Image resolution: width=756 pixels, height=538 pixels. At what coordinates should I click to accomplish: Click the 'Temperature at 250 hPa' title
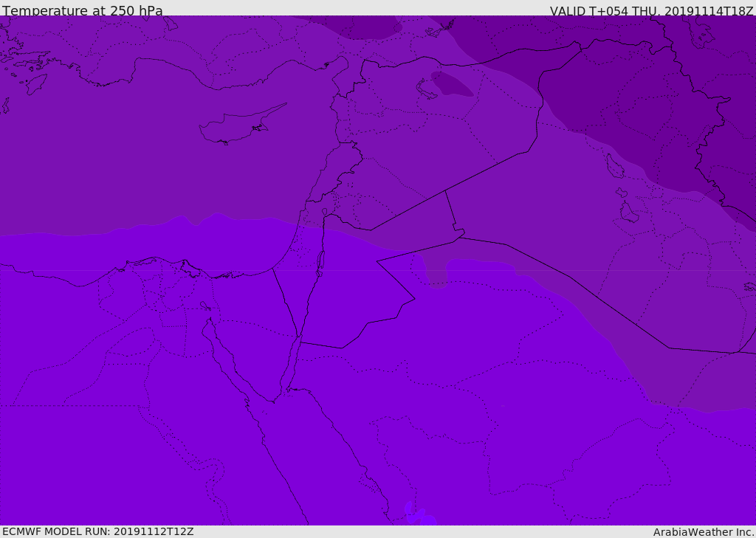point(83,10)
